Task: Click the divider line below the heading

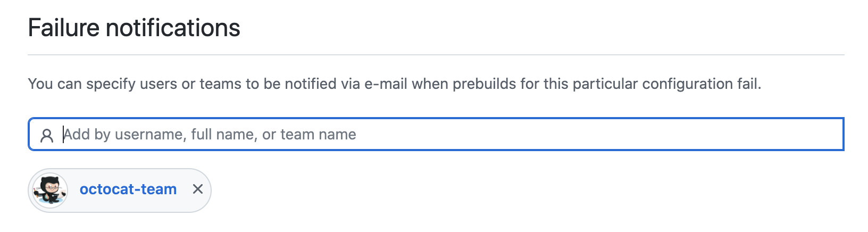Action: tap(436, 55)
